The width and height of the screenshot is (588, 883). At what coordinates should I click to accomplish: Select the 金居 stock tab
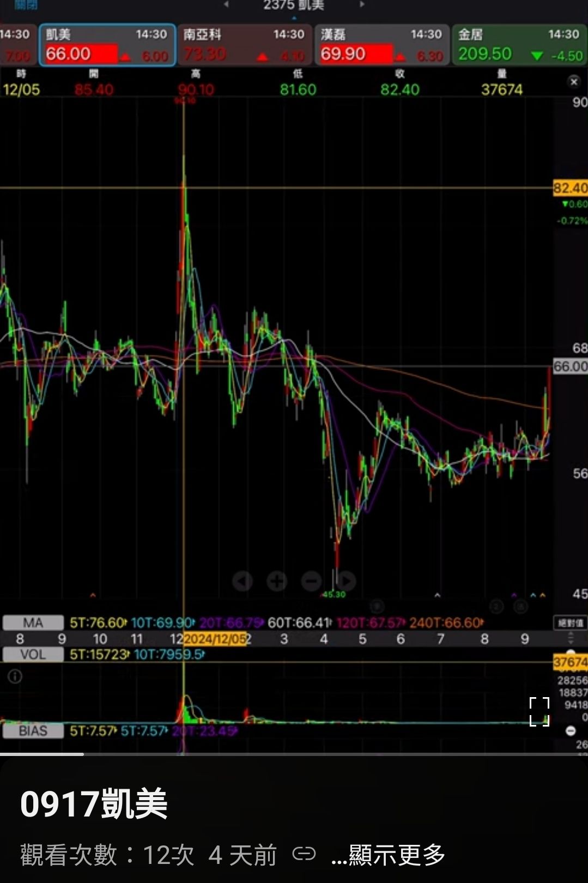(x=519, y=45)
